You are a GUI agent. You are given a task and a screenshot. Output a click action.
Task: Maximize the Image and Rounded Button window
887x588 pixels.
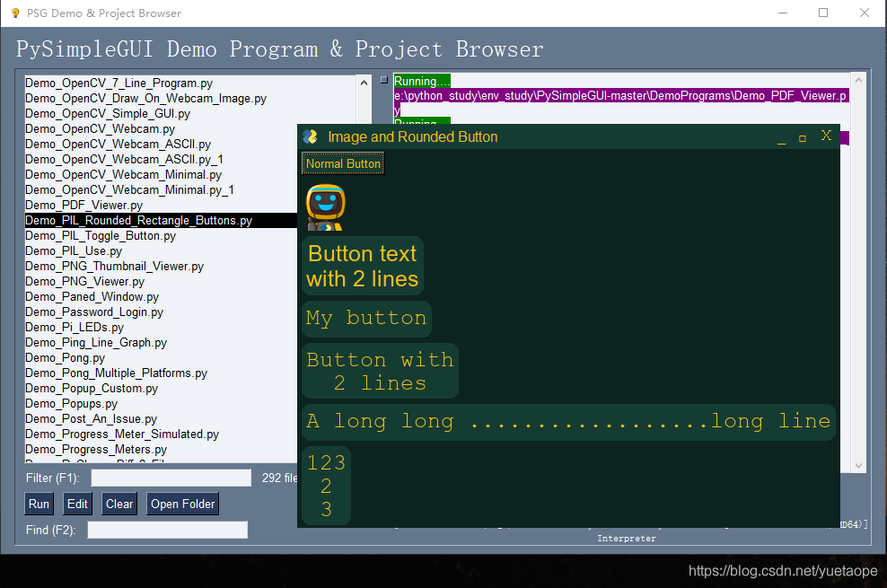(802, 138)
